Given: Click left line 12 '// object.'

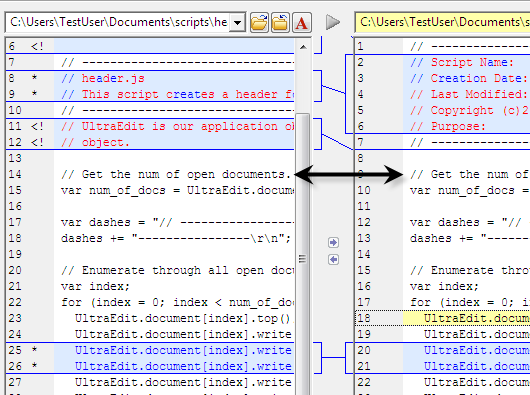Looking at the screenshot, I should pos(95,142).
